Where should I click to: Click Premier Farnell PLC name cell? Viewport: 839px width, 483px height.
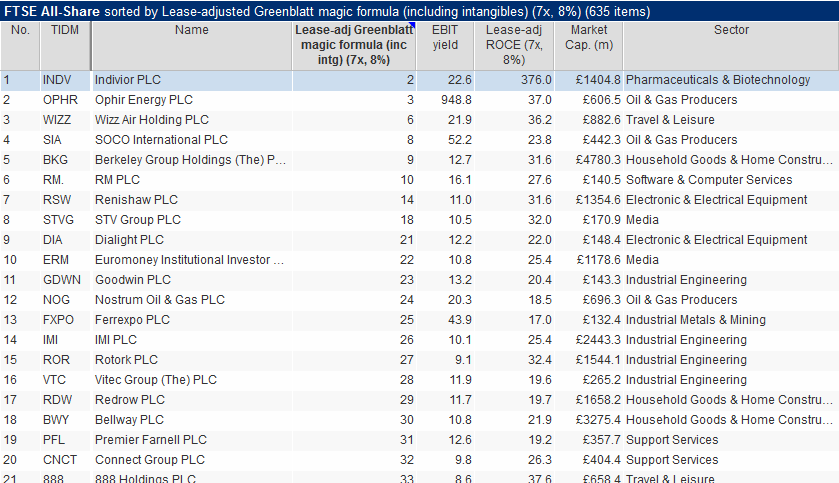tap(192, 440)
